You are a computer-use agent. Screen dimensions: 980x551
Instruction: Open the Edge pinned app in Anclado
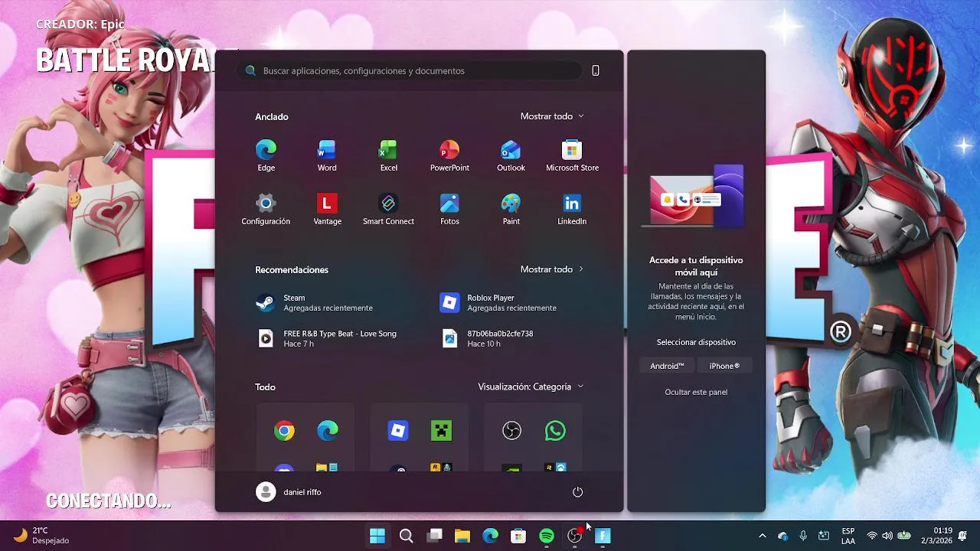tap(266, 155)
